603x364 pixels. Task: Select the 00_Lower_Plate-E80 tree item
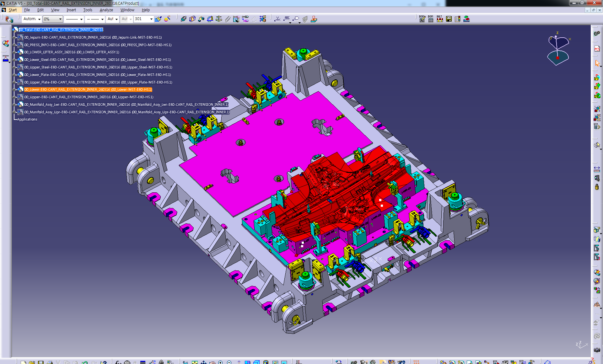(x=98, y=75)
